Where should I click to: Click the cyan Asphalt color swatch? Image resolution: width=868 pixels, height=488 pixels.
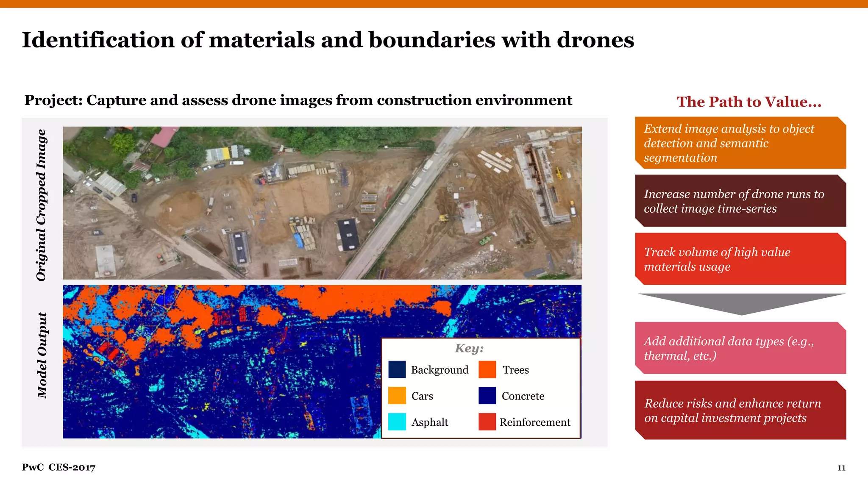(x=397, y=422)
